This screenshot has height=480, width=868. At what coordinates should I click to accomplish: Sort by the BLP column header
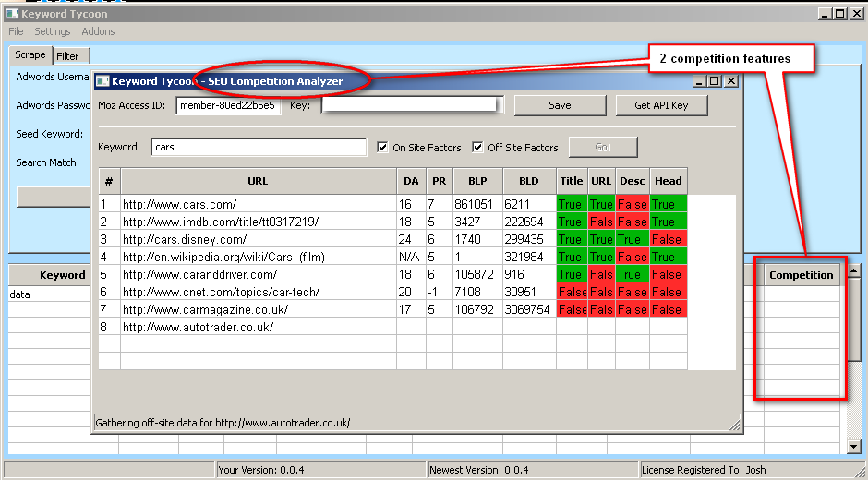(x=477, y=181)
